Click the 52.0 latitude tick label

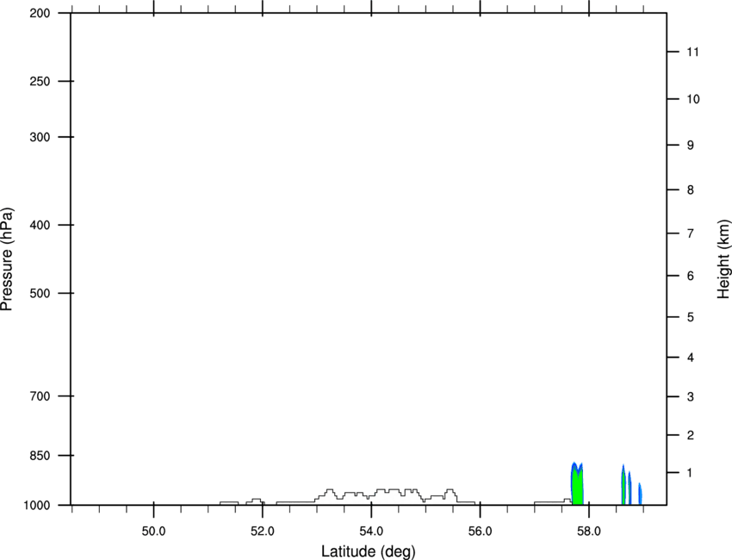tap(263, 532)
